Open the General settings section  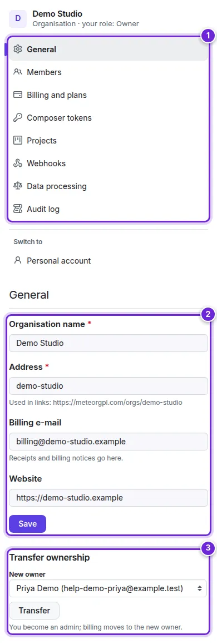[108, 49]
